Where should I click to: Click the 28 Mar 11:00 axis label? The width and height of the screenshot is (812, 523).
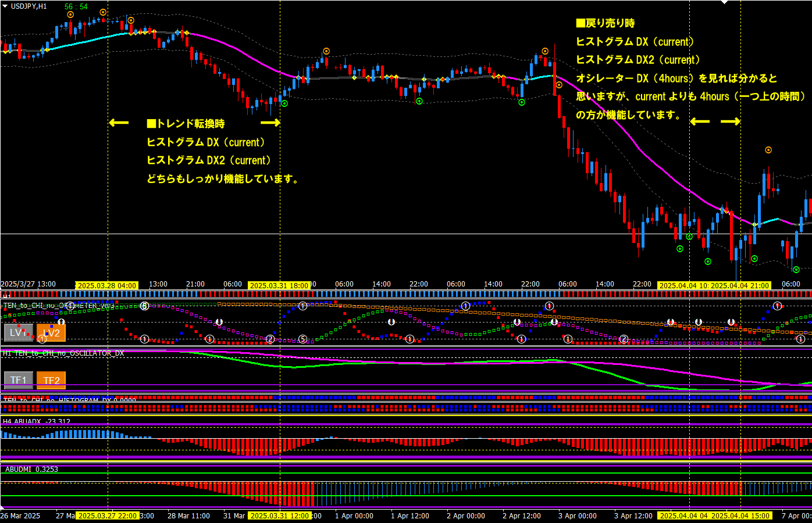188,515
